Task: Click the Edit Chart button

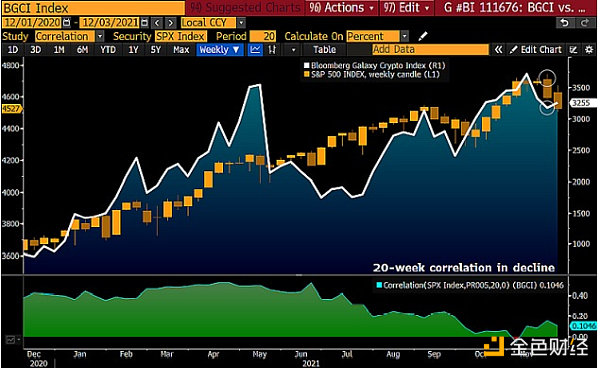Action: tap(536, 50)
